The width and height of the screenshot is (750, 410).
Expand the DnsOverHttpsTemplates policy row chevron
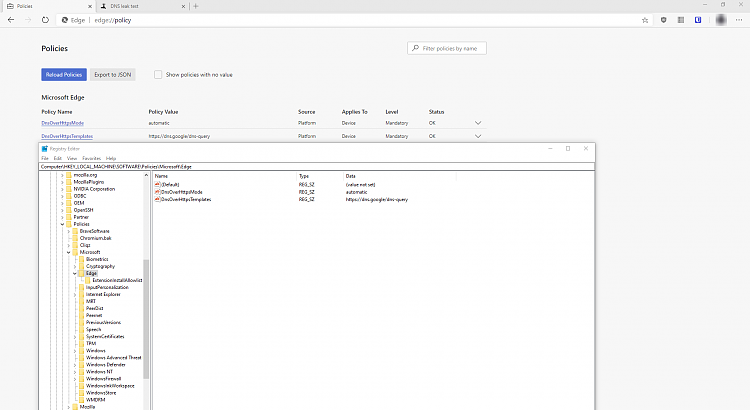[x=478, y=136]
